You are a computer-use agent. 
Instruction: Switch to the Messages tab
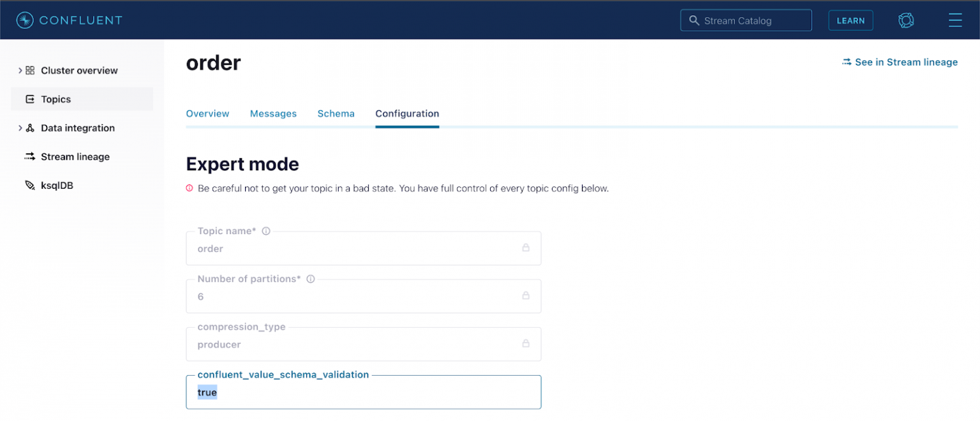[x=273, y=114]
